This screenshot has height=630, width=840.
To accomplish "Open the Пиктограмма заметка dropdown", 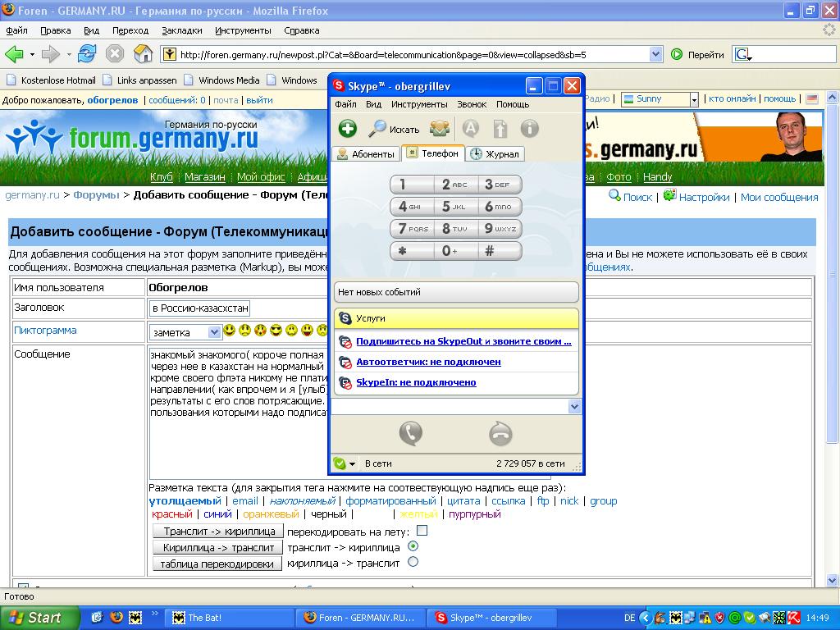I will click(214, 332).
